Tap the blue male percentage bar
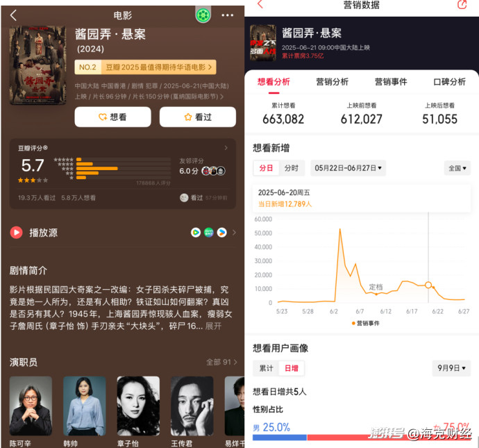This screenshot has height=448, width=479. 280,438
